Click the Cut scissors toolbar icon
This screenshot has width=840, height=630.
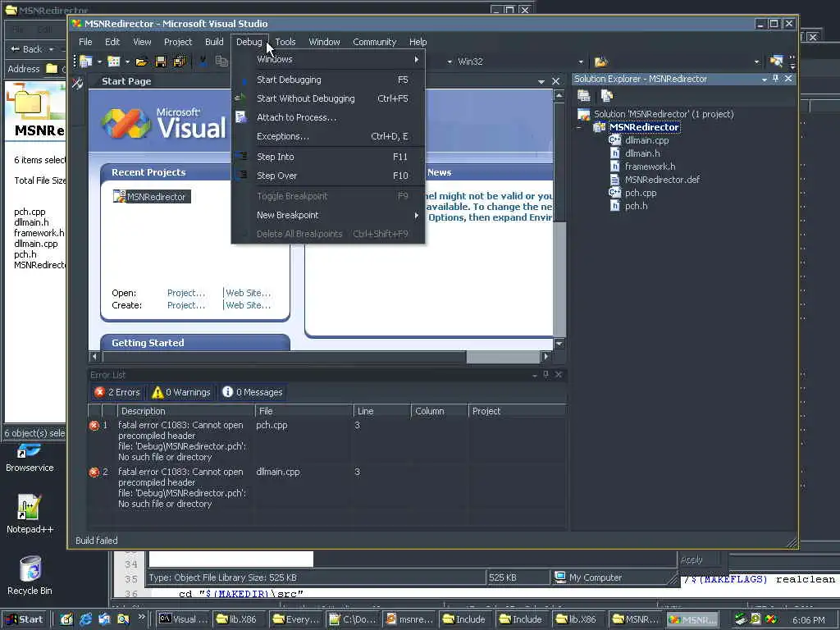tap(203, 62)
